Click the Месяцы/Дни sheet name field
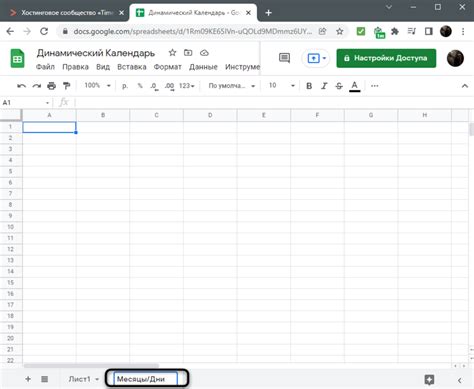Image resolution: width=474 pixels, height=389 pixels. pos(146,379)
